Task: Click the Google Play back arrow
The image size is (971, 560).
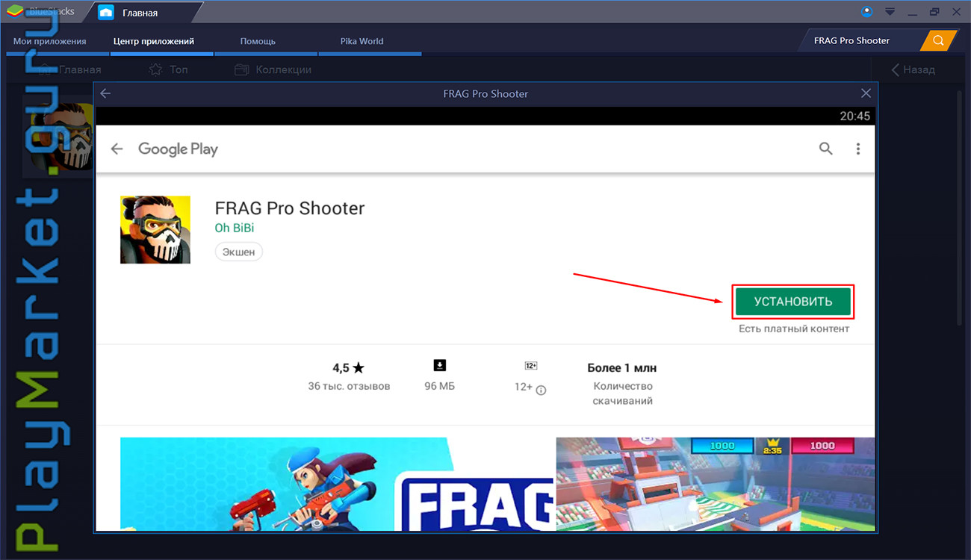Action: coord(117,149)
